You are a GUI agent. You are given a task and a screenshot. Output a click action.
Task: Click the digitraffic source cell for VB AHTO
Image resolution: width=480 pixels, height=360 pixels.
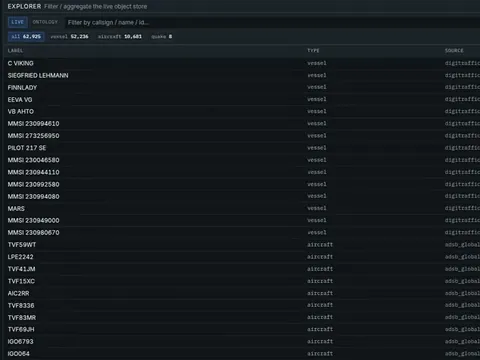(462, 112)
